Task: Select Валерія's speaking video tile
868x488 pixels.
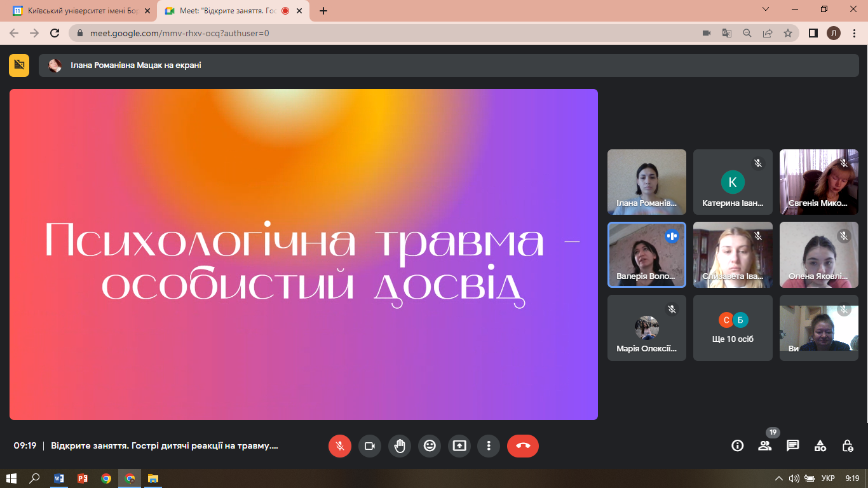Action: coord(647,255)
